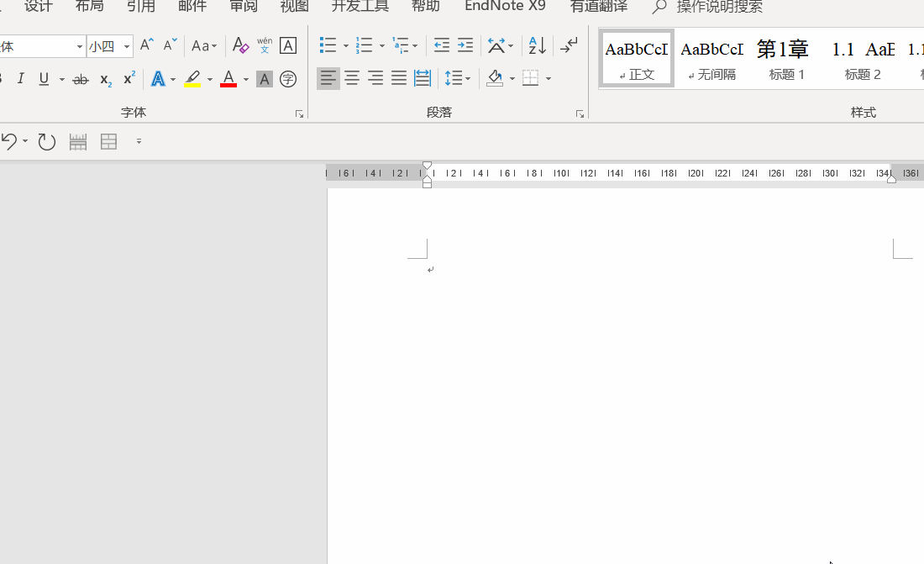Open the underline style dropdown arrow
Screen dimensions: 924x564
pos(62,79)
